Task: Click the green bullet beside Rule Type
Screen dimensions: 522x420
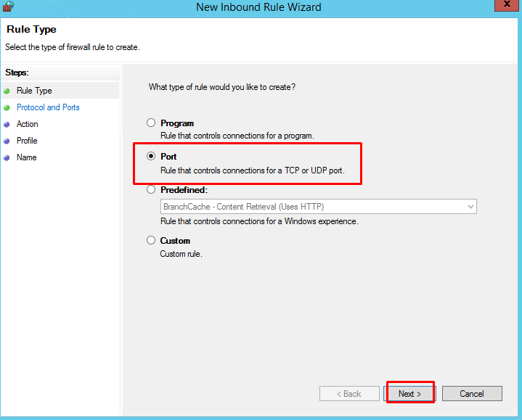Action: tap(7, 91)
